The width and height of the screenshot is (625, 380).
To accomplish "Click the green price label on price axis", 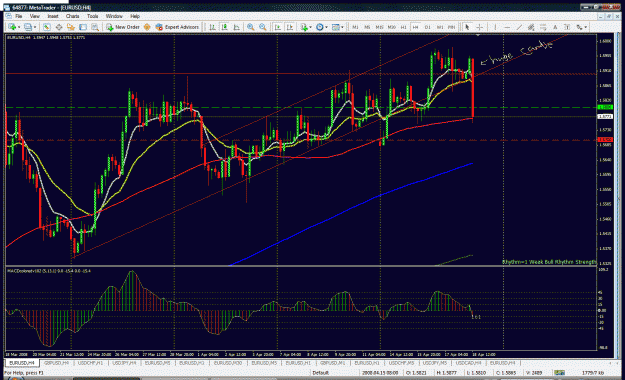I will [x=605, y=107].
